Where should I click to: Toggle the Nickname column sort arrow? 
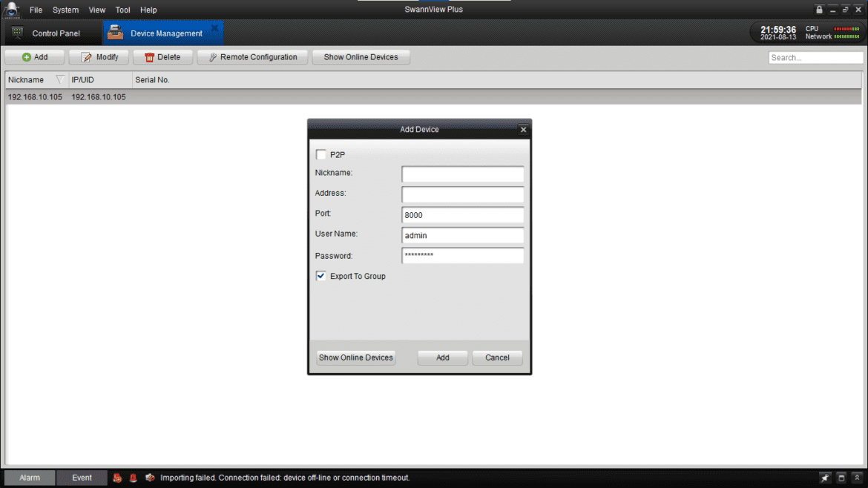(60, 79)
